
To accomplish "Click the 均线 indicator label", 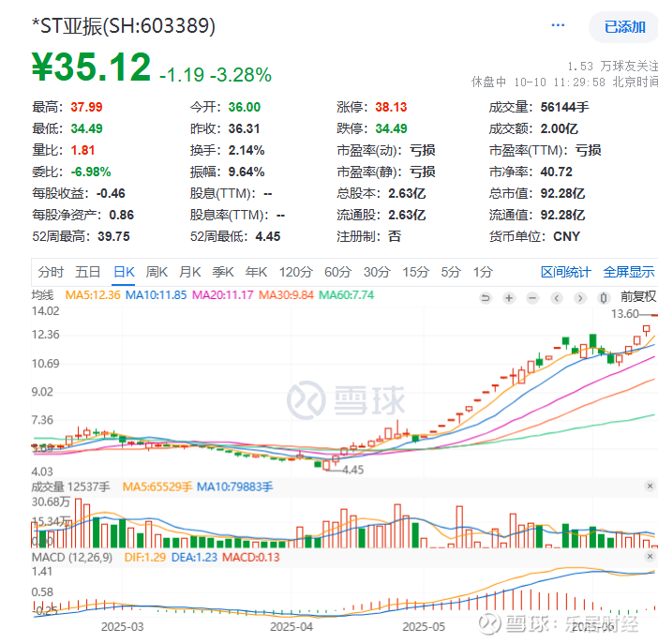I will pyautogui.click(x=42, y=295).
